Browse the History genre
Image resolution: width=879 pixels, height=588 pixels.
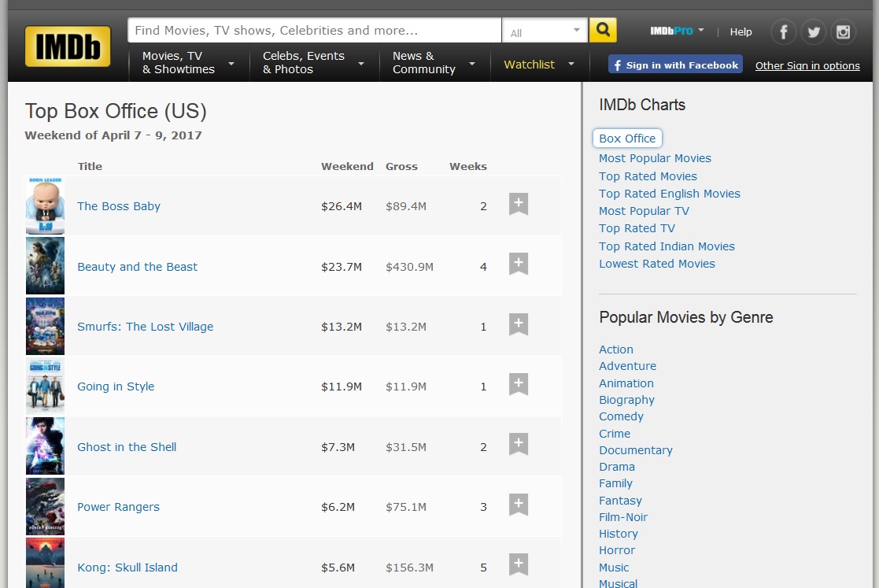pos(619,534)
